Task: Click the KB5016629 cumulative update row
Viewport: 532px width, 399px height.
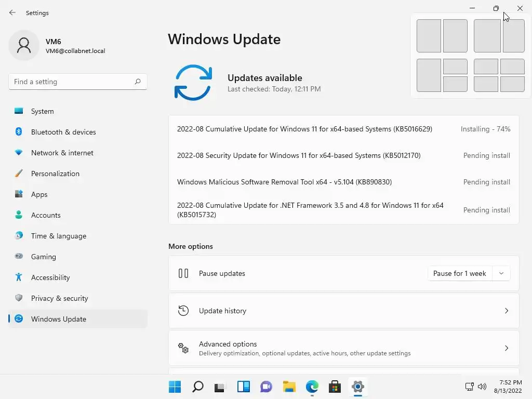Action: pyautogui.click(x=343, y=129)
